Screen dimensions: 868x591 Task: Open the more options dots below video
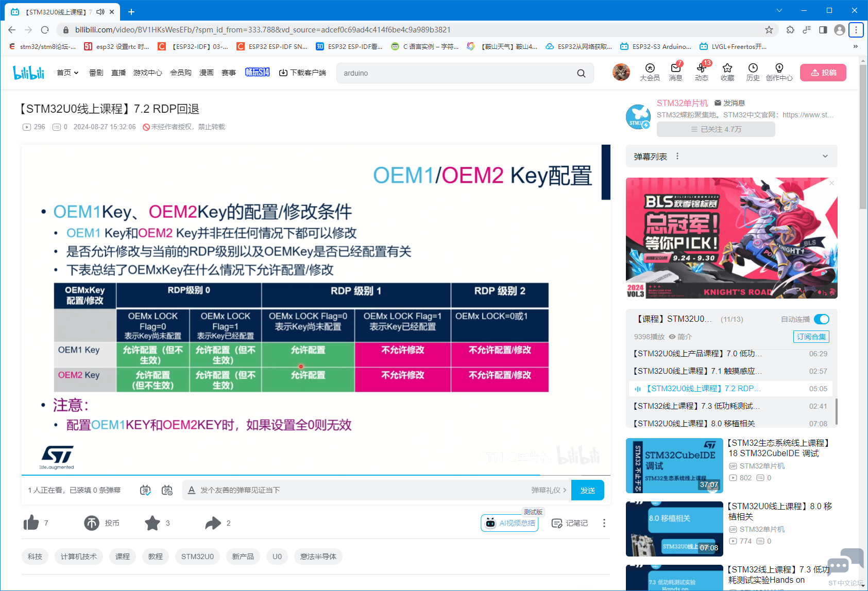pyautogui.click(x=604, y=523)
